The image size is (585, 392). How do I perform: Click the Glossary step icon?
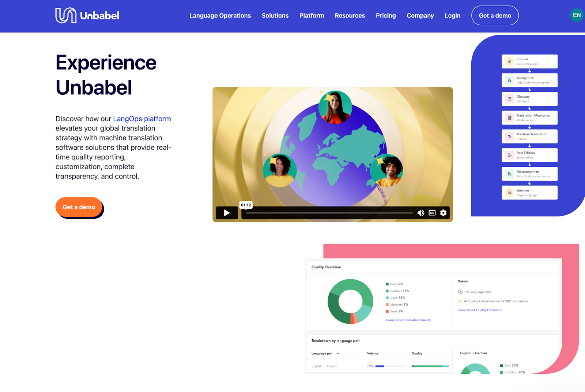[509, 99]
